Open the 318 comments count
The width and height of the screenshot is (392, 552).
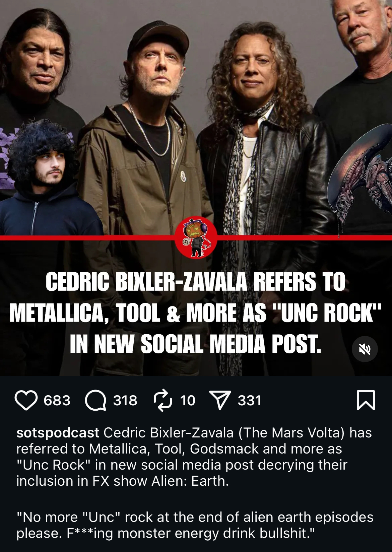tap(125, 401)
